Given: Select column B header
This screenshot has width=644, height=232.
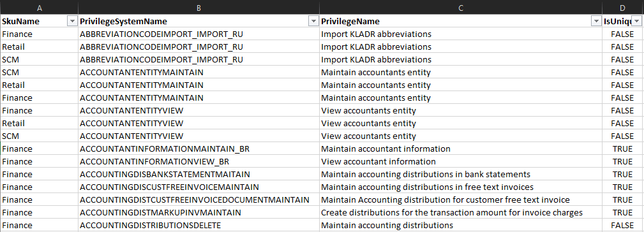Looking at the screenshot, I should pos(198,8).
